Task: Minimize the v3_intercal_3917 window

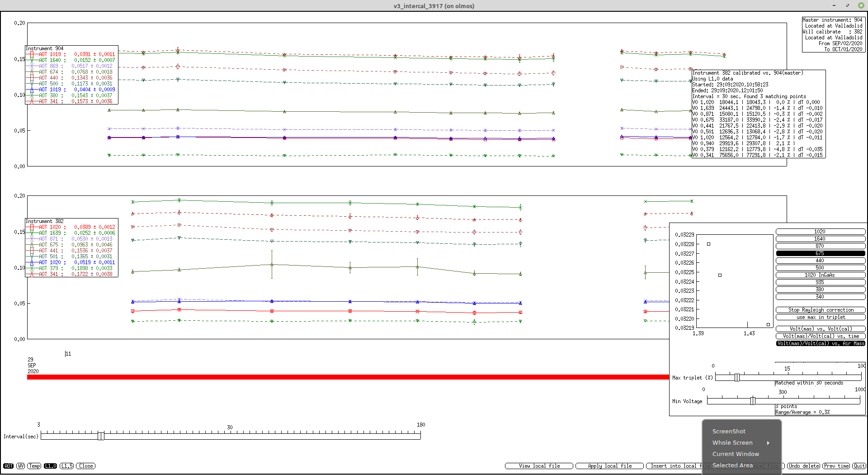Action: coord(834,5)
